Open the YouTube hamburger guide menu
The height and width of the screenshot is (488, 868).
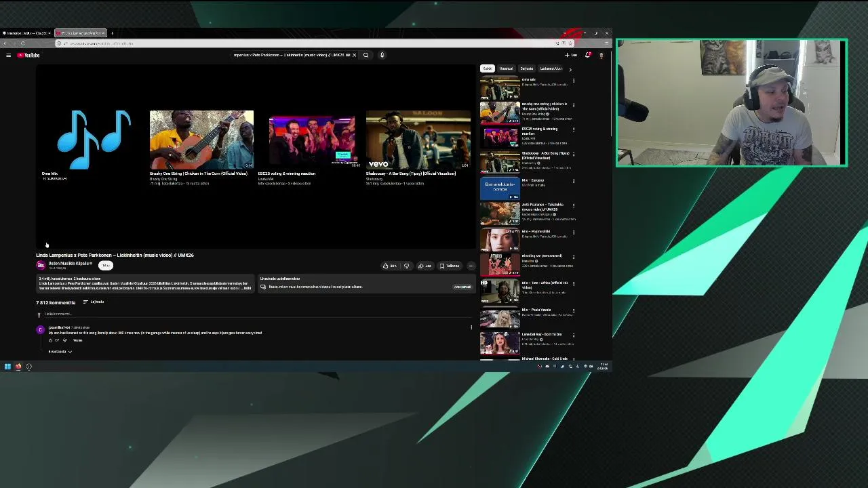coord(8,55)
